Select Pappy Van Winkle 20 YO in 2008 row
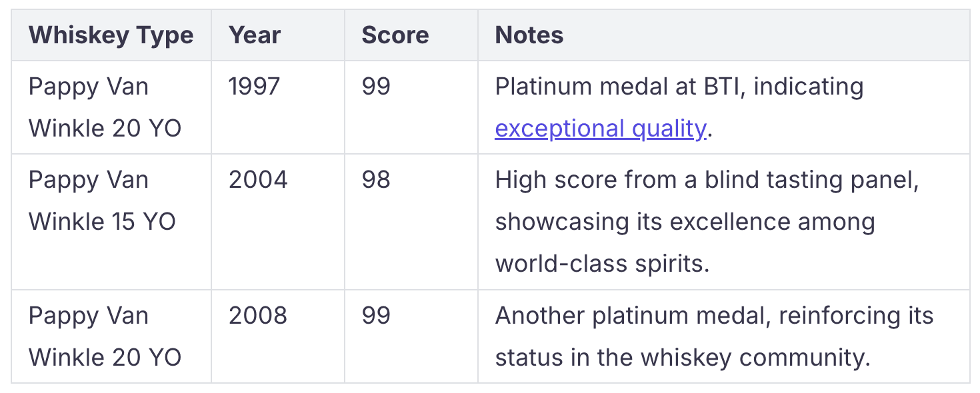 coord(105,336)
